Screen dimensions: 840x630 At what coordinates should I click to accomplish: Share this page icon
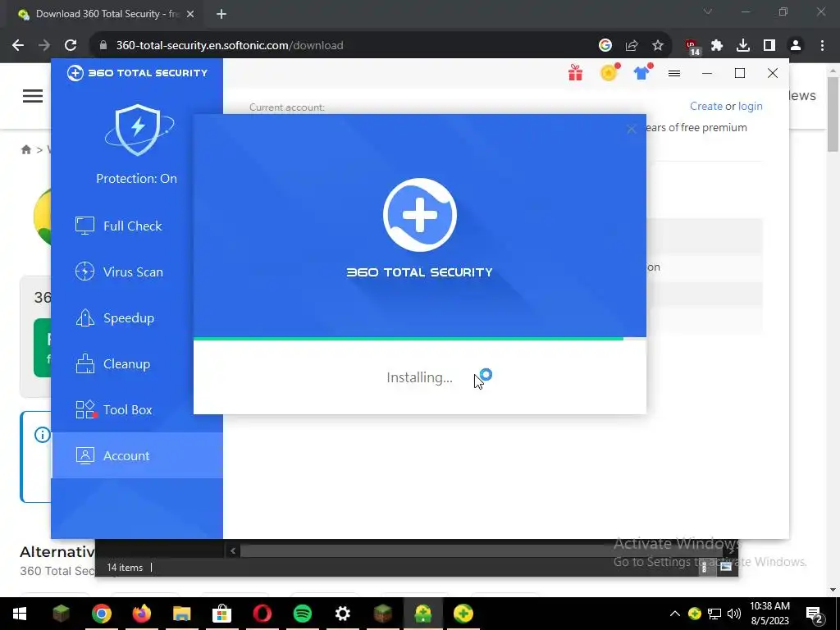click(632, 46)
